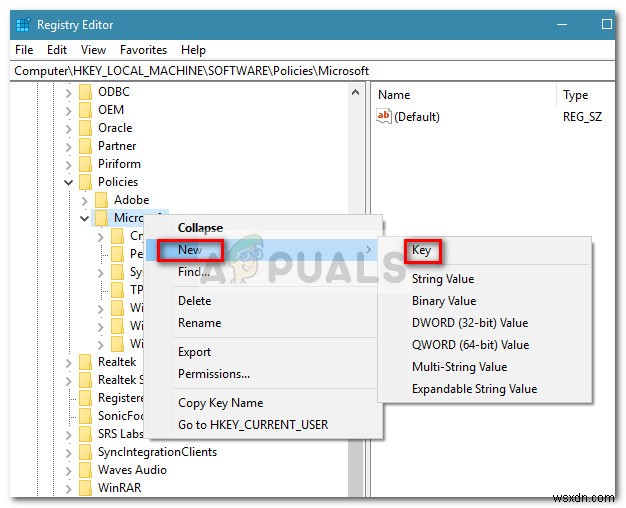
Task: Click the (Default) string value icon
Action: click(x=384, y=116)
